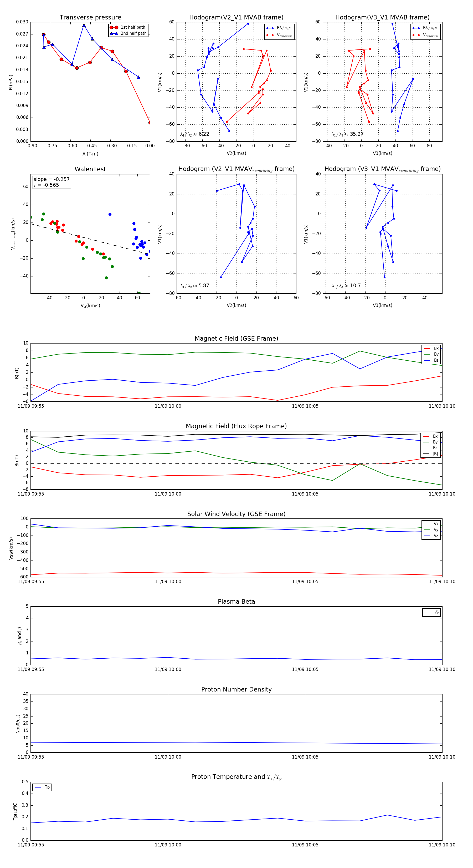Click the Hodogram(V2_V1 MVAB frame) title
The width and height of the screenshot is (473, 868).
[236, 18]
